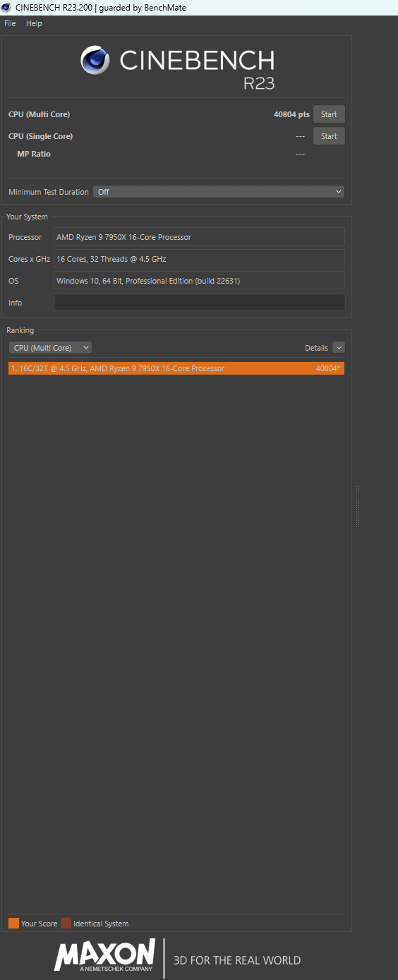
Task: Open the Help menu
Action: (34, 23)
